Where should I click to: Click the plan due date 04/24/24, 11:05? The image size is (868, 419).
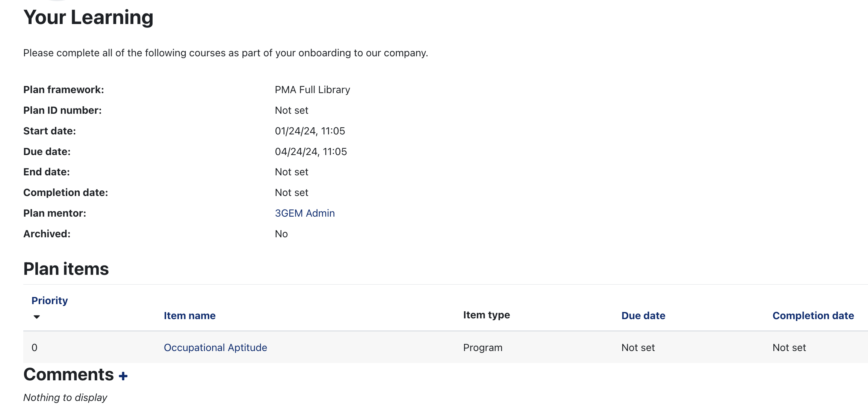(x=311, y=152)
